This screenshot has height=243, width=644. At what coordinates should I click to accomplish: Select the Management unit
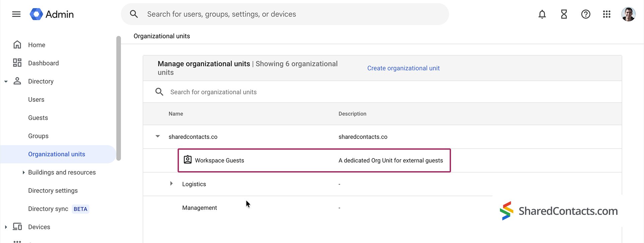199,208
